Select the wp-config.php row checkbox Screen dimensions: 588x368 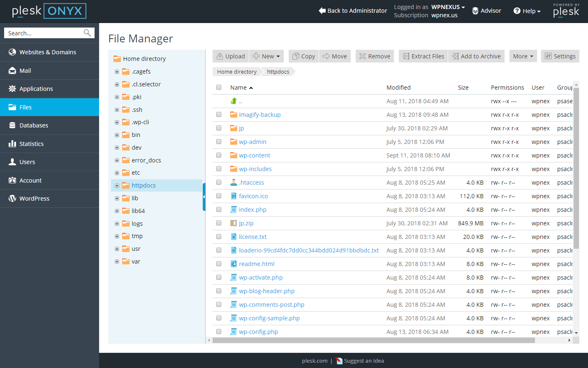pyautogui.click(x=219, y=332)
